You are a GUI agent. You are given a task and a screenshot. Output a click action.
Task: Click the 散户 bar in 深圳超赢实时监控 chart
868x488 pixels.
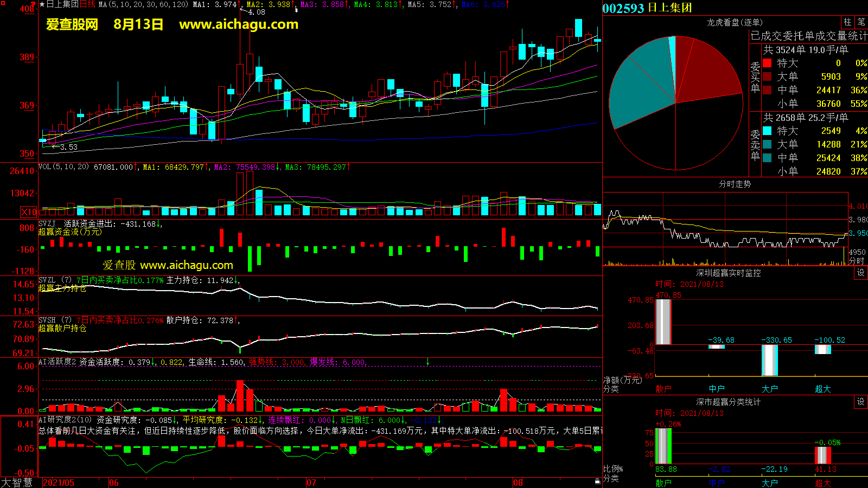pyautogui.click(x=663, y=322)
